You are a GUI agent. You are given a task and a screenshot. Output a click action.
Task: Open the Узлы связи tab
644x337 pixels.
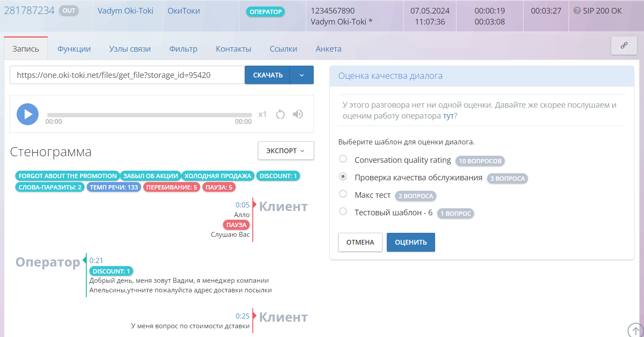(x=130, y=49)
